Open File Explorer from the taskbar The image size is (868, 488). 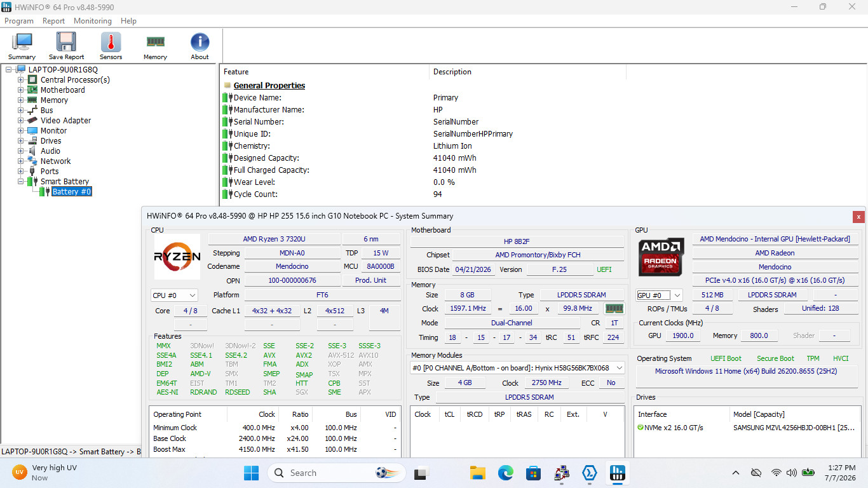coord(478,473)
